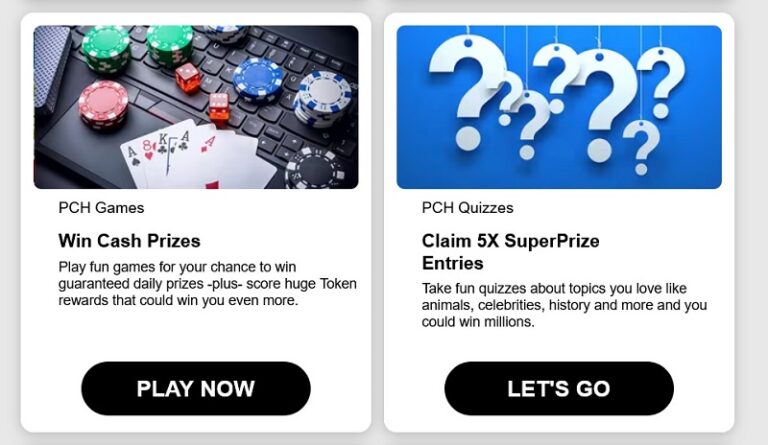Select the PCH Games label
Screen dimensions: 768x445
pyautogui.click(x=101, y=208)
